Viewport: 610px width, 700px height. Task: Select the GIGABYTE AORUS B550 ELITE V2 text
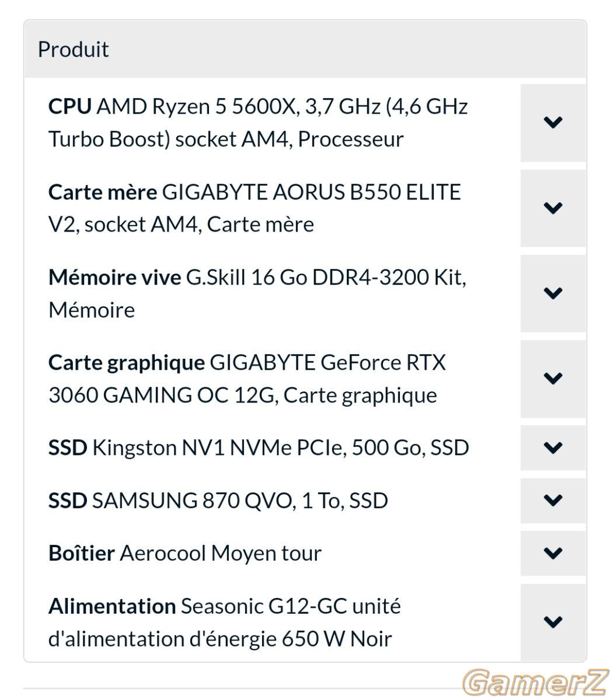point(255,208)
